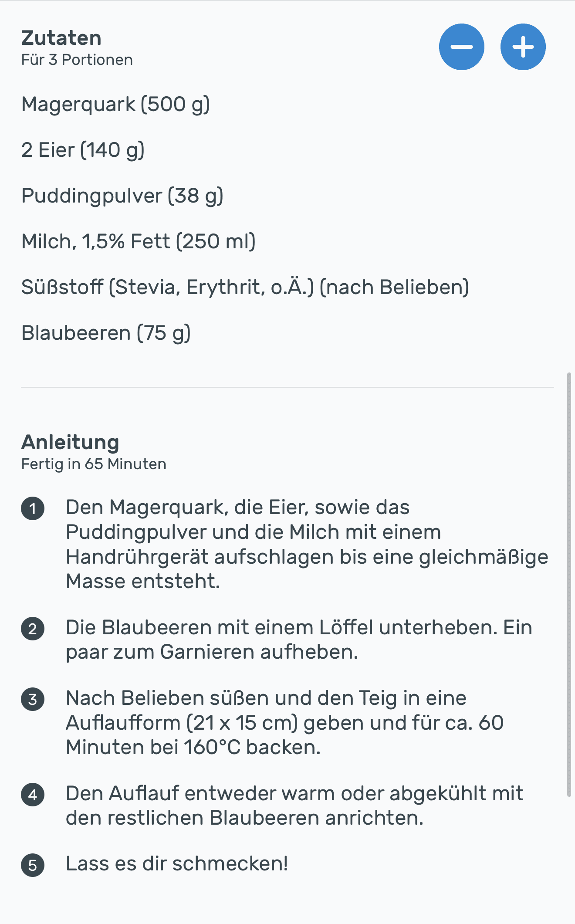Select the Magerquark (500 g) ingredient

click(115, 105)
